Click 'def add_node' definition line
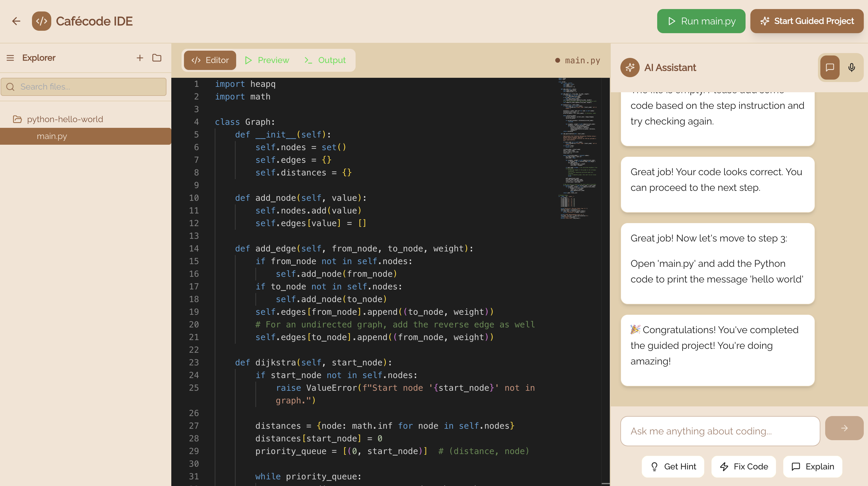 301,198
